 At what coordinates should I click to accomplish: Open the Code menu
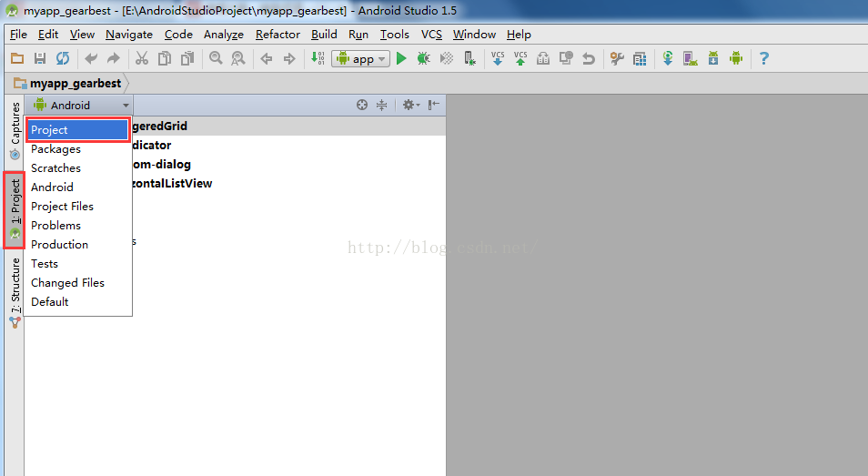[x=178, y=35]
